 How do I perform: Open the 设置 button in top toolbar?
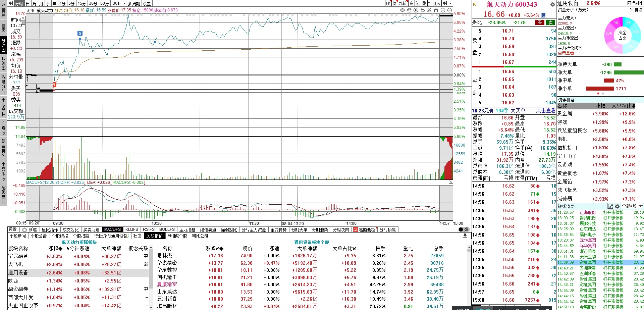click(147, 3)
